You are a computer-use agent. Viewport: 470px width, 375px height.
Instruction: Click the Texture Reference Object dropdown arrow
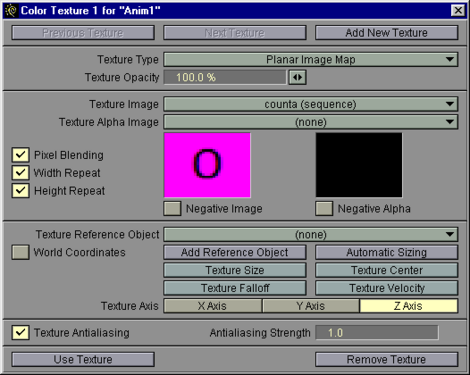[x=450, y=235]
